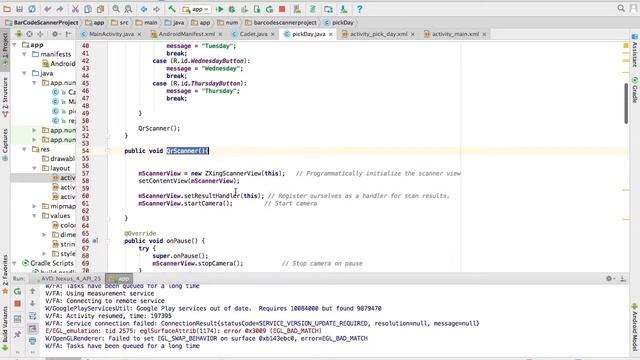
Task: Click the Cut scissors icon
Action: pyautogui.click(x=76, y=9)
